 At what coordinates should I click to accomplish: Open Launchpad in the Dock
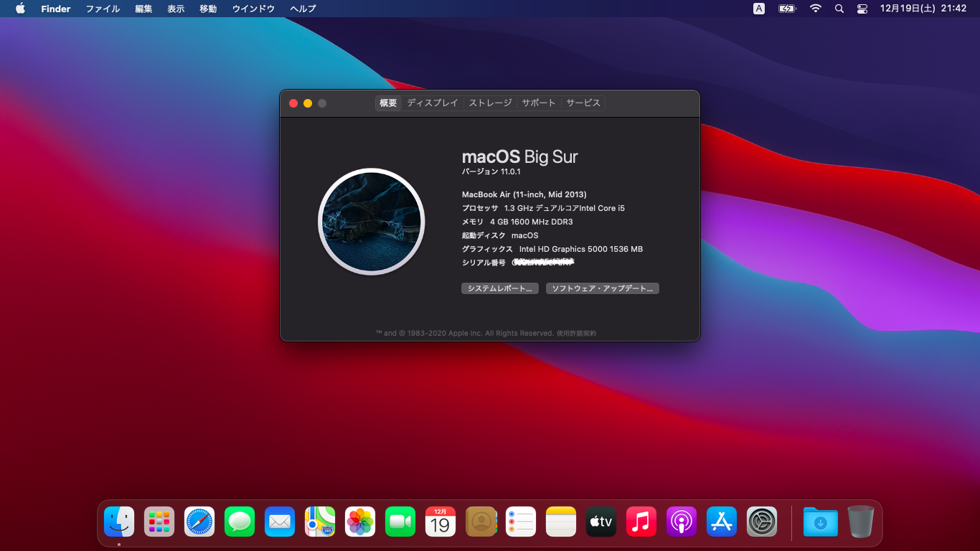(x=159, y=522)
